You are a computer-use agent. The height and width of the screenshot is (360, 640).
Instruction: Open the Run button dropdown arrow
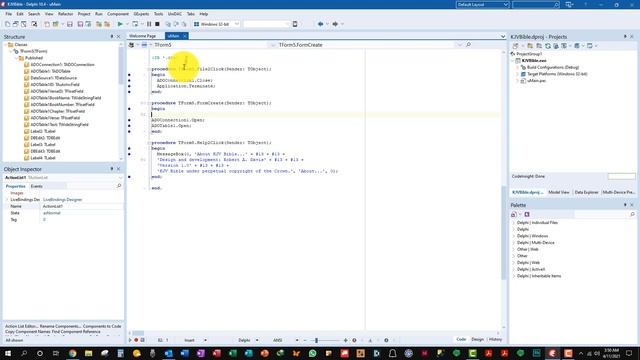point(127,24)
